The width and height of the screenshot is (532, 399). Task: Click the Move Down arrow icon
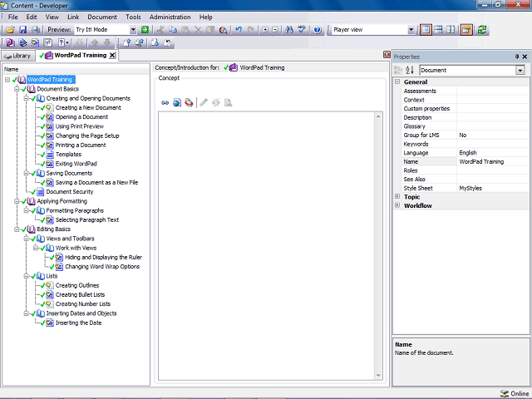107,42
